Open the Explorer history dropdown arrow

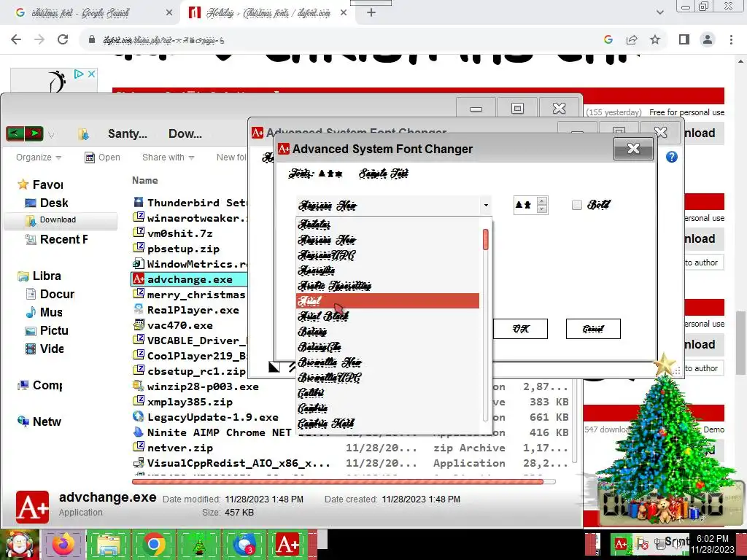[x=51, y=135]
